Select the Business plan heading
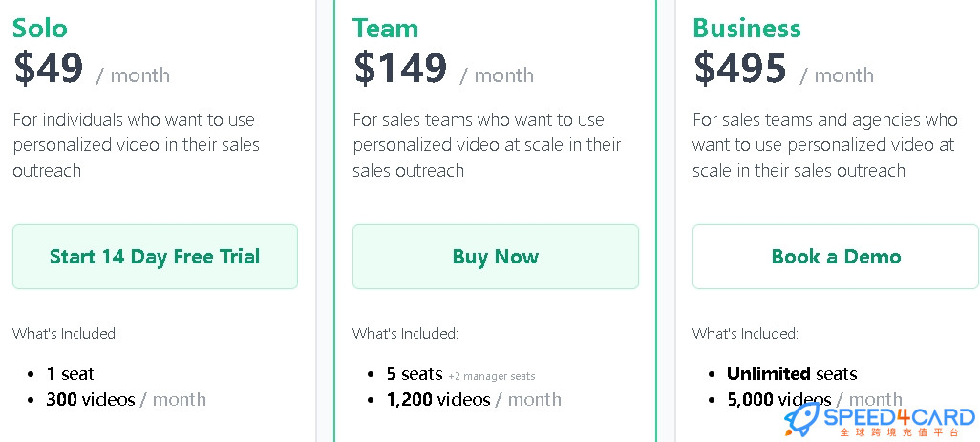The image size is (980, 442). (746, 28)
